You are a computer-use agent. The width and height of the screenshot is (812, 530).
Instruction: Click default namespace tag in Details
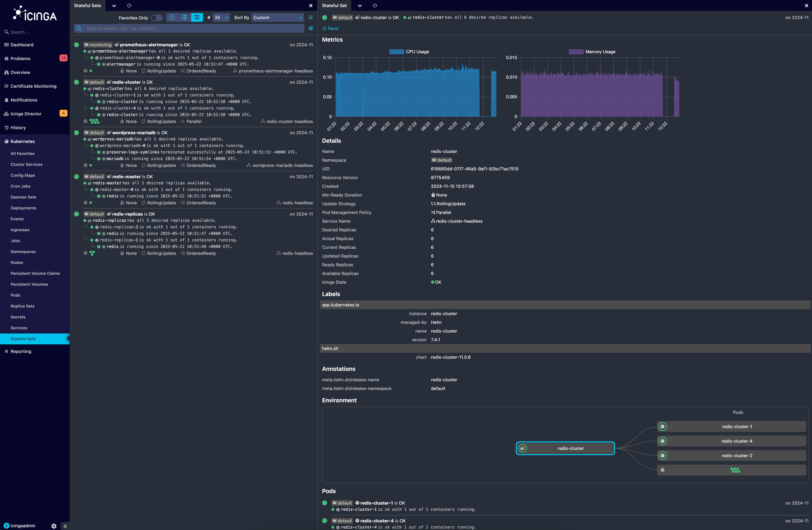tap(442, 160)
